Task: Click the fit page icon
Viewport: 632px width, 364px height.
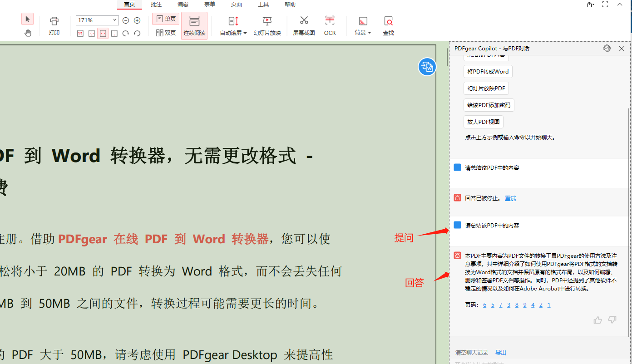Action: pos(92,33)
